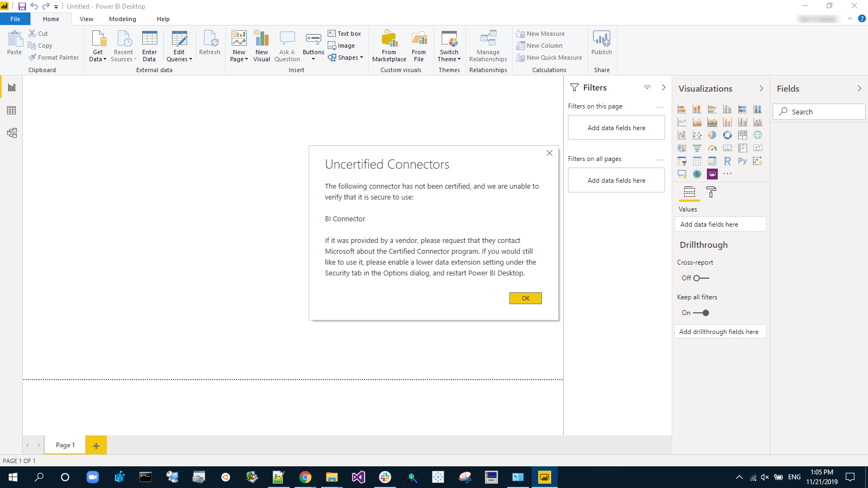Select the PowerApps visual
The height and width of the screenshot is (488, 868).
(712, 174)
